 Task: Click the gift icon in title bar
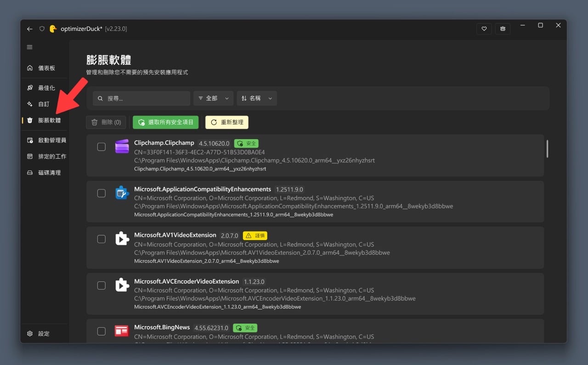pyautogui.click(x=503, y=29)
